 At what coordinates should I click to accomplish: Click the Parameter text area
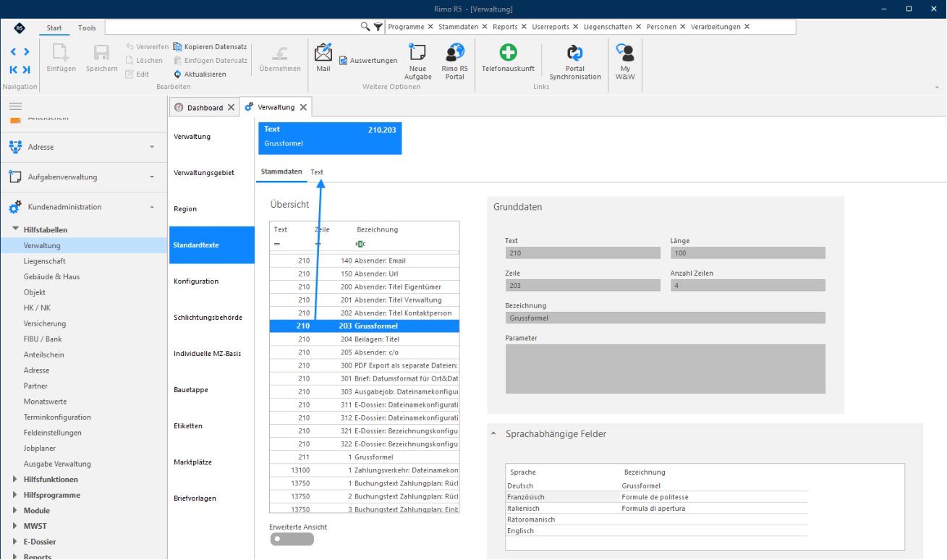pyautogui.click(x=665, y=368)
